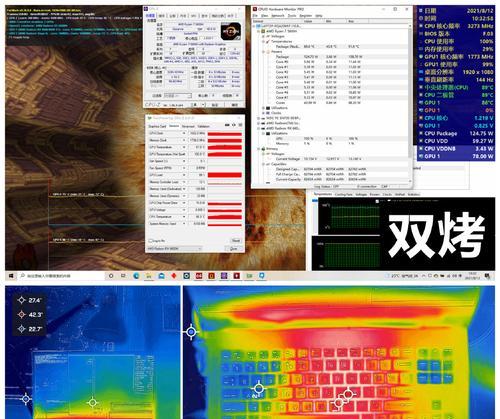The height and width of the screenshot is (419, 500).
Task: Collapse the Powers tree node
Action: 263,52
